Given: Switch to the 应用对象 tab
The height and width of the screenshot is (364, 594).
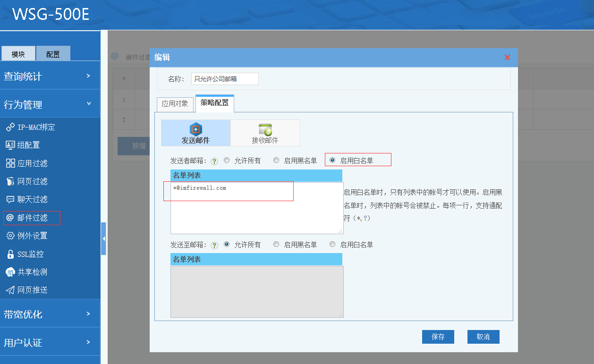Looking at the screenshot, I should [175, 103].
